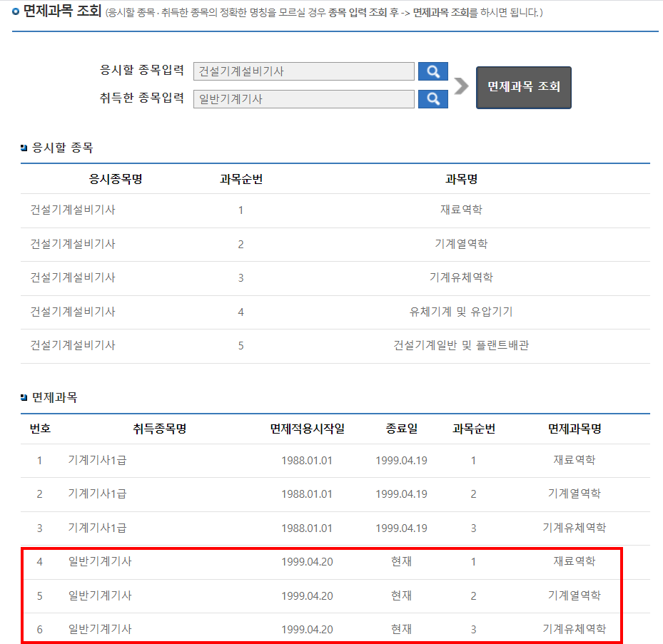Click 과목순번 header in 응시할 종목 table
663x644 pixels.
(x=241, y=179)
